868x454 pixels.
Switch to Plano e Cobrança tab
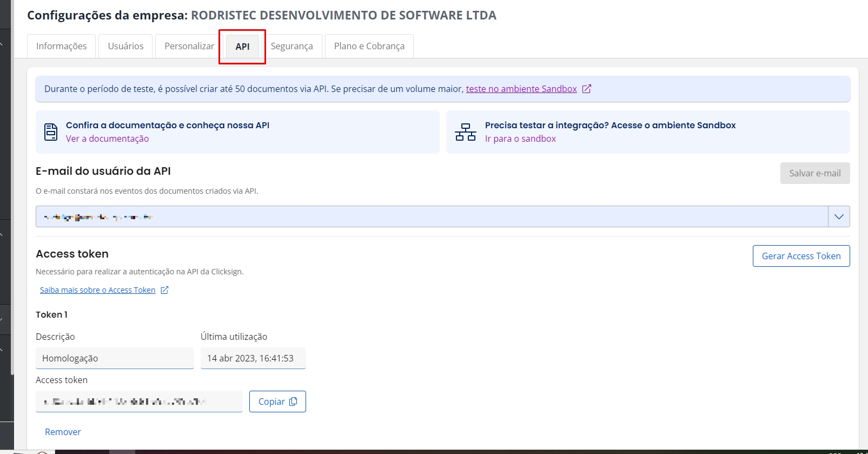pos(369,46)
